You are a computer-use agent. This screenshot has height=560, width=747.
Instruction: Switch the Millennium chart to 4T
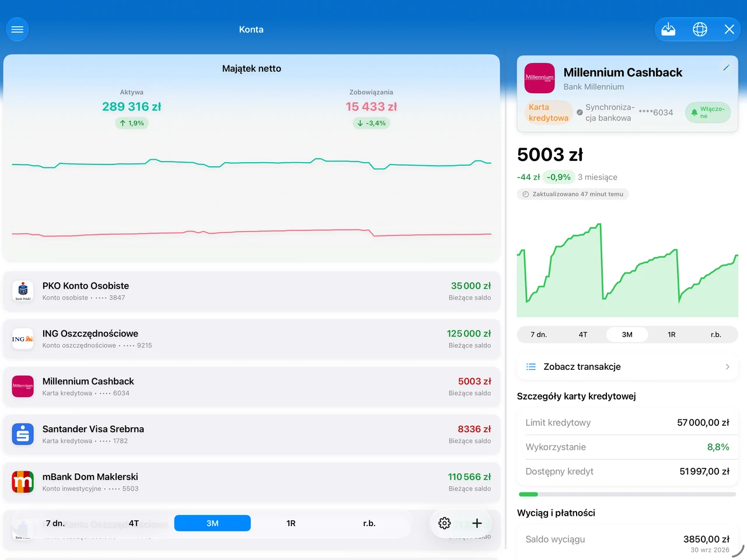tap(583, 334)
